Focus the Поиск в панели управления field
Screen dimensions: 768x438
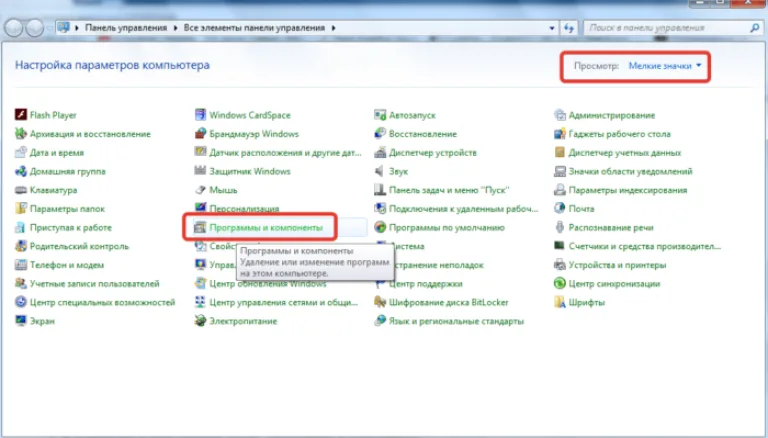click(x=672, y=28)
